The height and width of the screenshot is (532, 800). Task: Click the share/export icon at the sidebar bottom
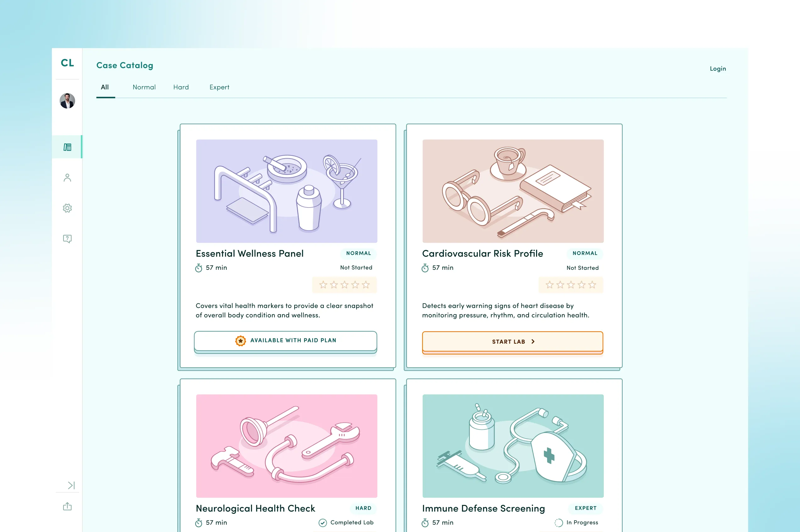(x=67, y=507)
